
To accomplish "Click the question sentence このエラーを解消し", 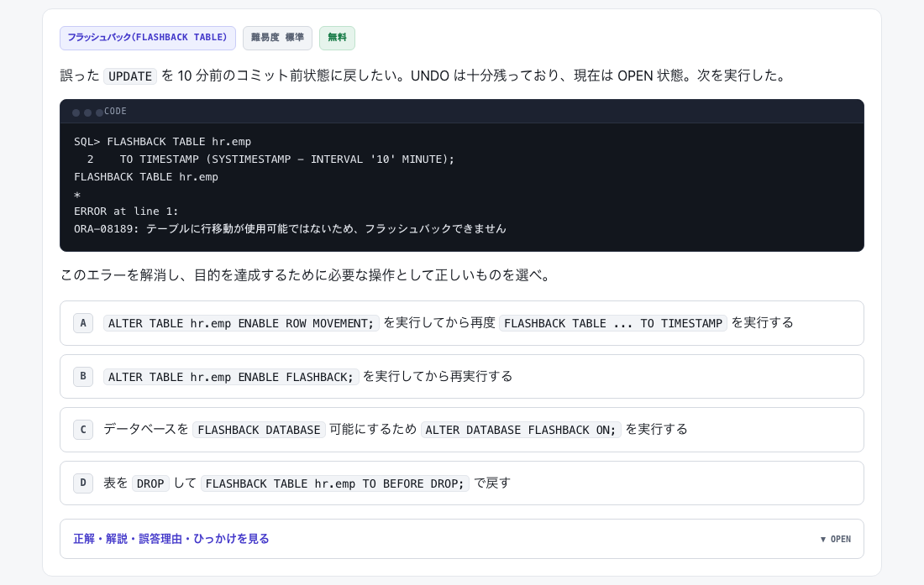I will coord(306,275).
